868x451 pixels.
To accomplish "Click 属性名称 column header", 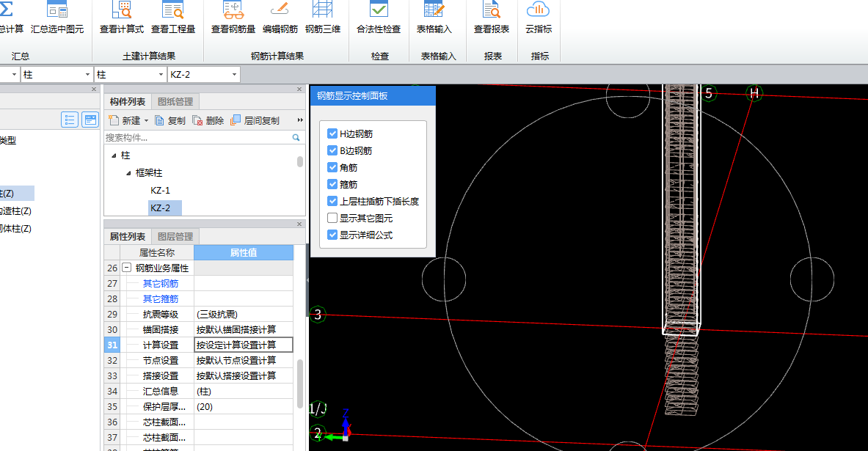I will click(157, 253).
